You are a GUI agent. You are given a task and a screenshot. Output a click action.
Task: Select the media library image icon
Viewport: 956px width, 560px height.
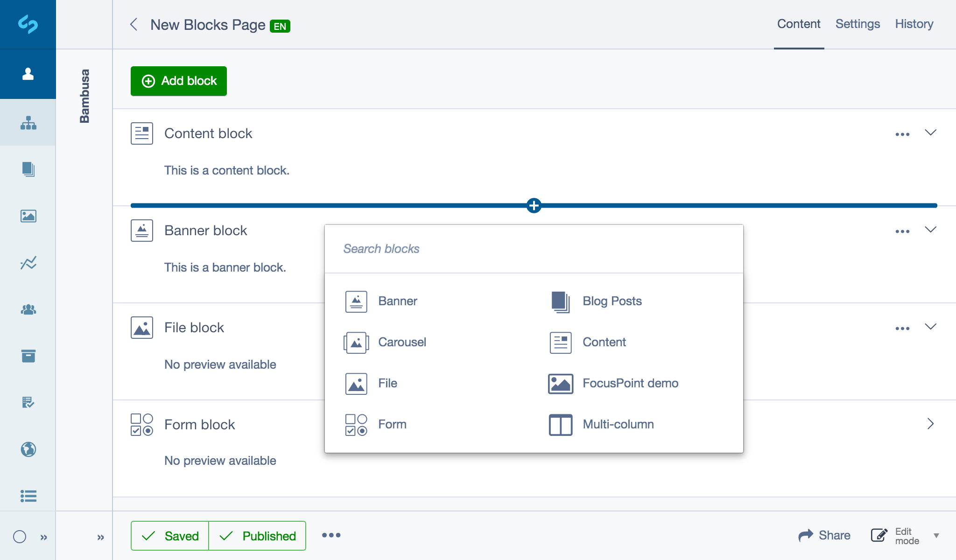(x=28, y=216)
